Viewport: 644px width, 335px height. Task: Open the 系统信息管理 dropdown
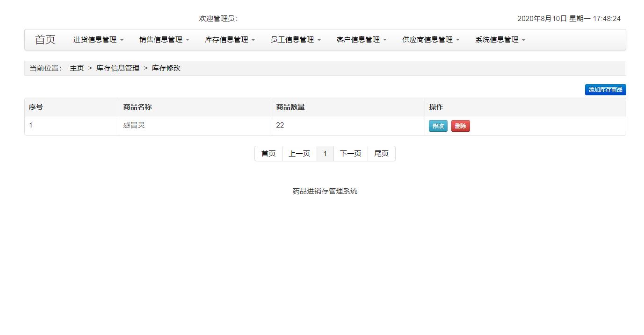pyautogui.click(x=499, y=40)
